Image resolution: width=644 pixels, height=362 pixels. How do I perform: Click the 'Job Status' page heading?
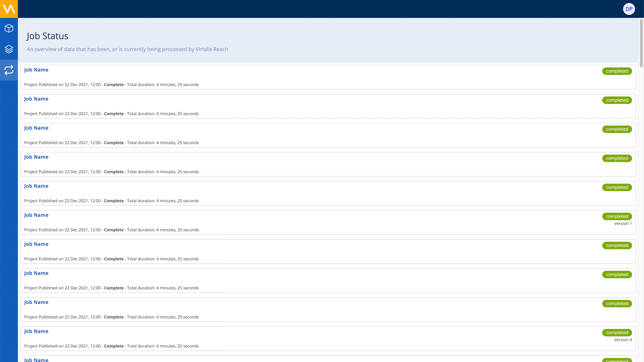[47, 36]
